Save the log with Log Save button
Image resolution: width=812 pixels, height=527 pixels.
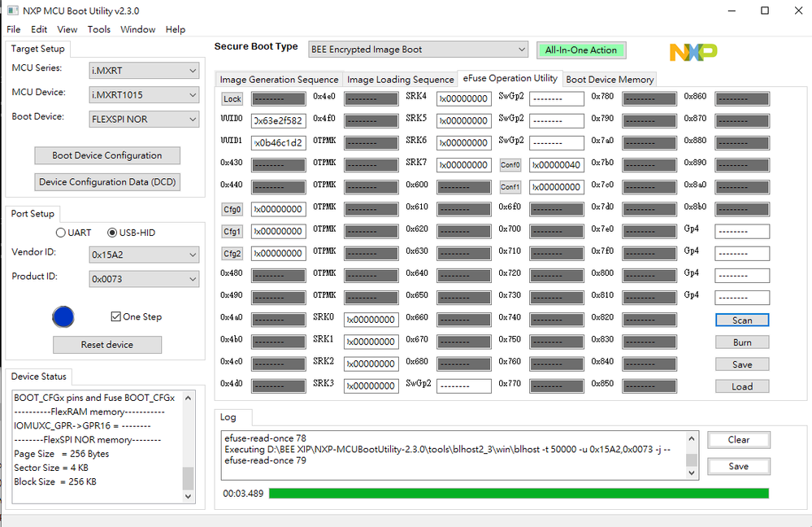click(739, 466)
